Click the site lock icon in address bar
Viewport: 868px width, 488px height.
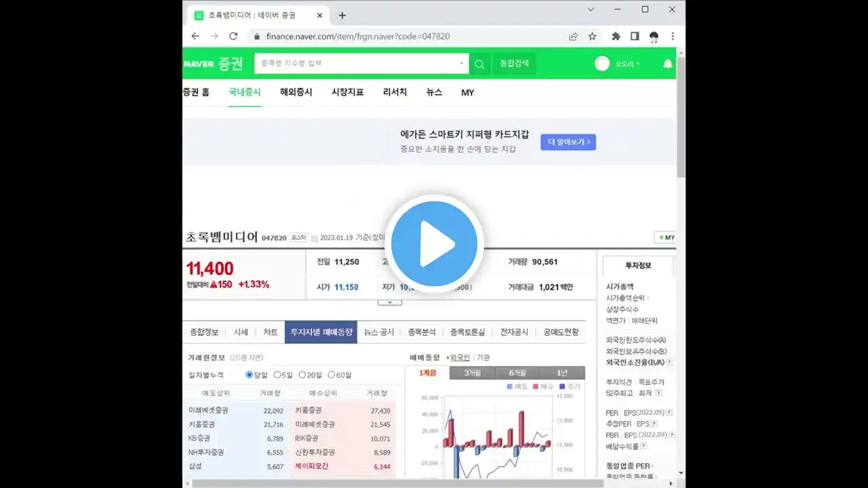tap(256, 36)
